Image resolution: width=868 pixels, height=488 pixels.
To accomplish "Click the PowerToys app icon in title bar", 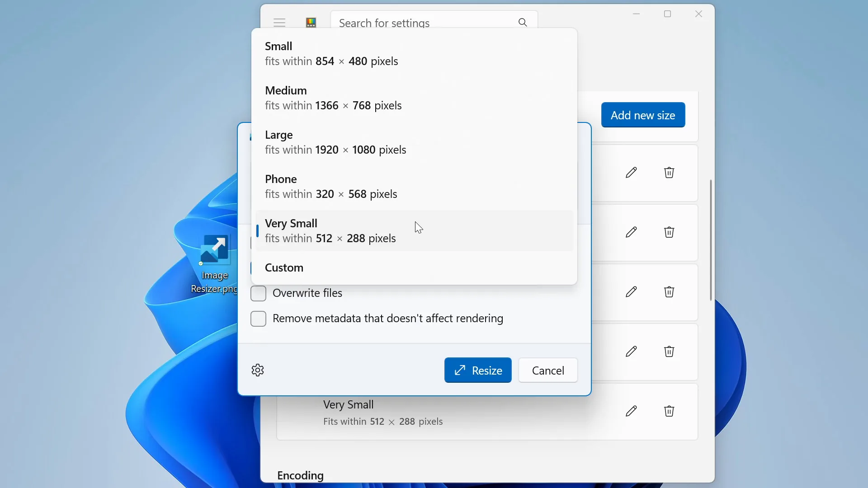I will pos(311,23).
